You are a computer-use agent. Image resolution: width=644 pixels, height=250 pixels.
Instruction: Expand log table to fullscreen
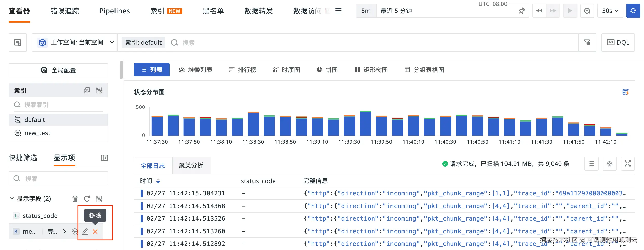(628, 164)
